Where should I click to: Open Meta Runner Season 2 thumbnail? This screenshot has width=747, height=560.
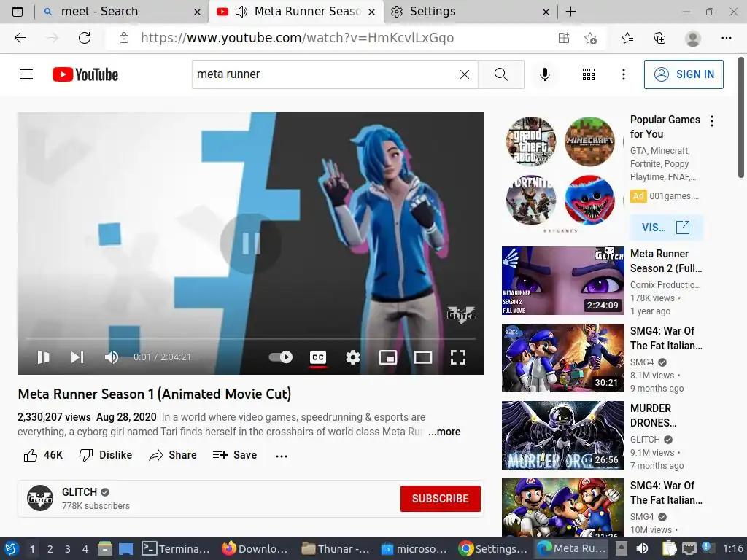click(562, 281)
